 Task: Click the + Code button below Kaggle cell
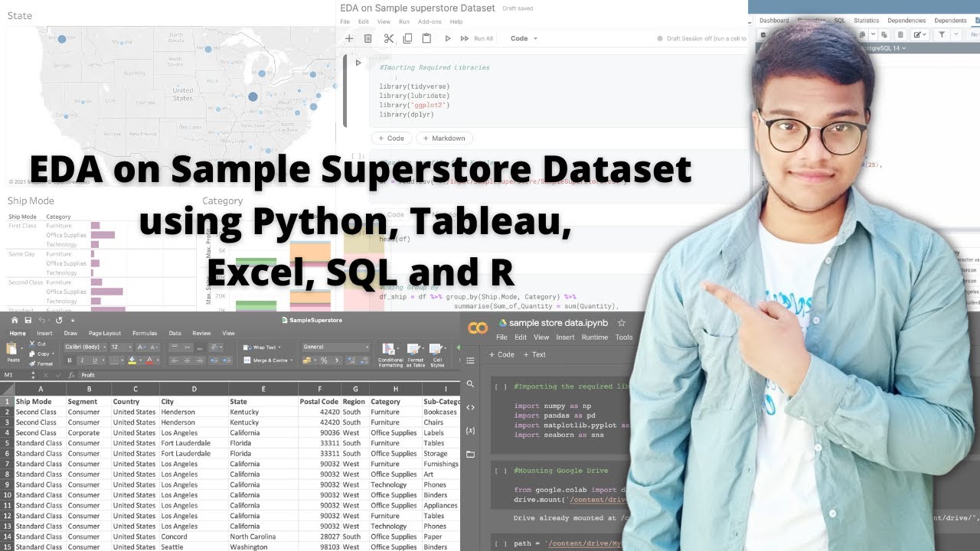390,139
